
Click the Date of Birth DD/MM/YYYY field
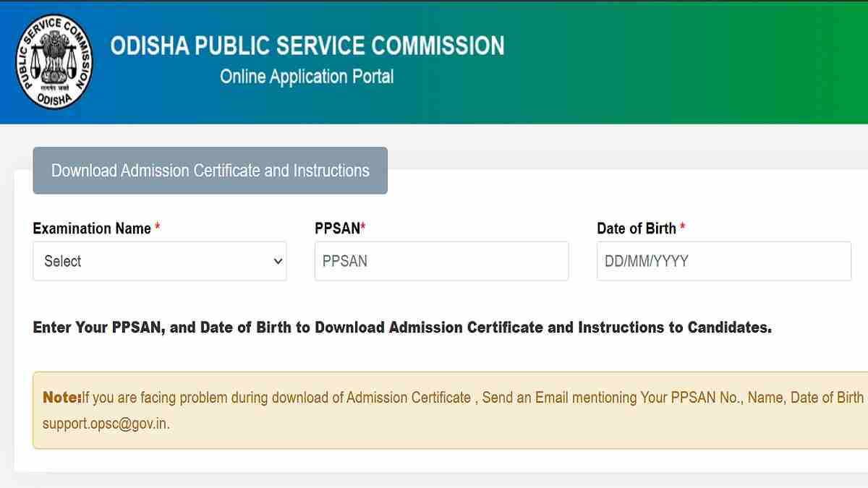(723, 261)
